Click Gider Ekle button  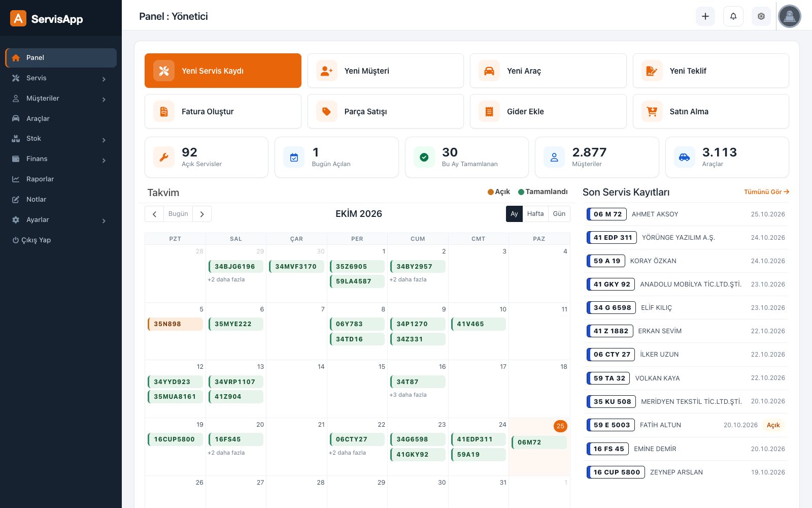point(548,111)
